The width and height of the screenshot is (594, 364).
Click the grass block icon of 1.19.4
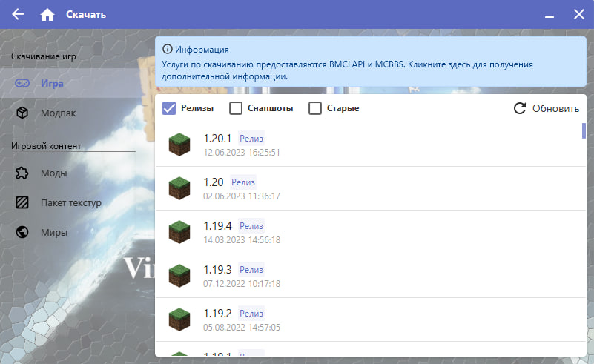point(179,232)
